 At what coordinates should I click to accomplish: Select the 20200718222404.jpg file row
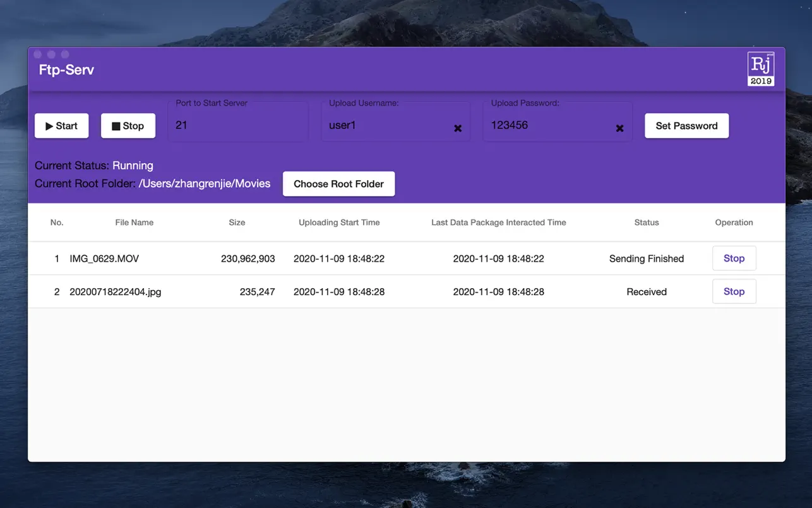[115, 292]
